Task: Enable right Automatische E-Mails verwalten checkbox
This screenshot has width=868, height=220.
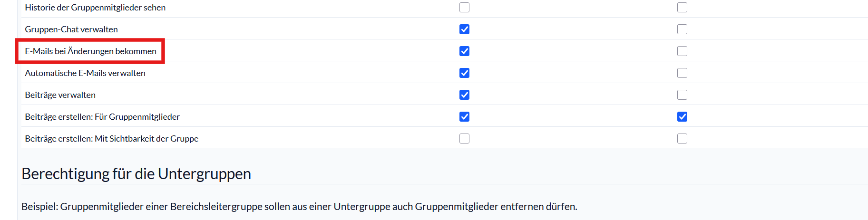Action: pos(682,73)
